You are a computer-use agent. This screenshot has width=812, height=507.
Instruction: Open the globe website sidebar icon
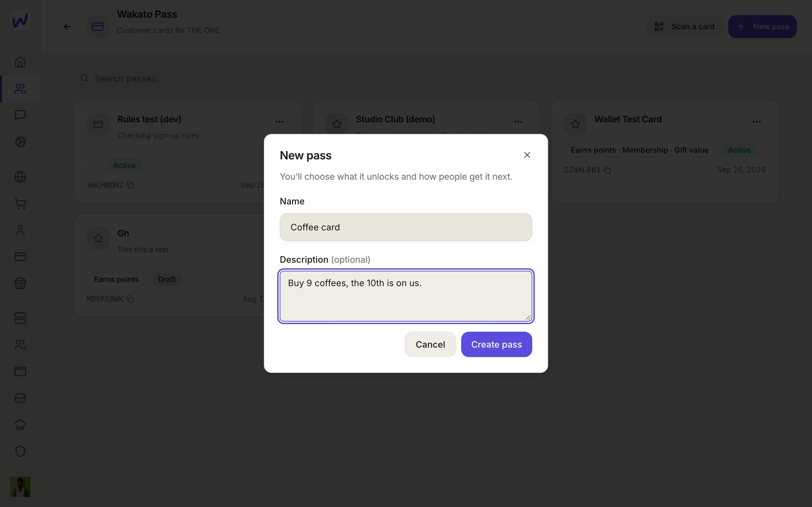tap(20, 177)
